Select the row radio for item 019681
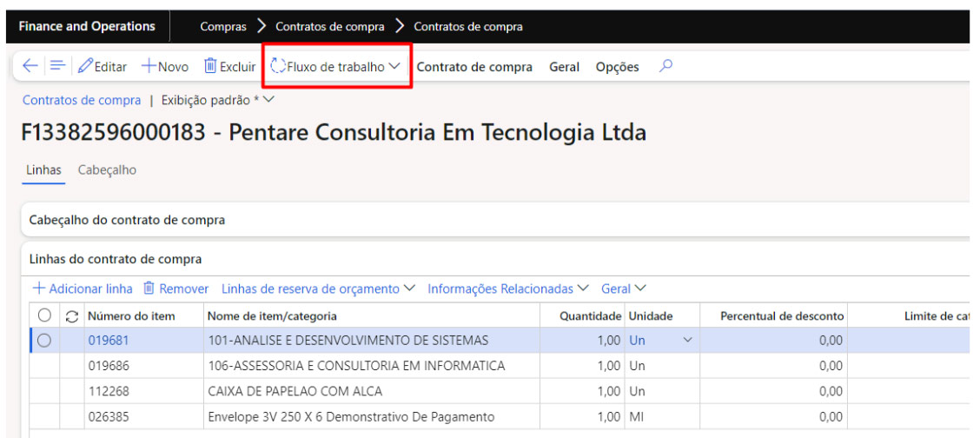The image size is (980, 438). click(44, 341)
